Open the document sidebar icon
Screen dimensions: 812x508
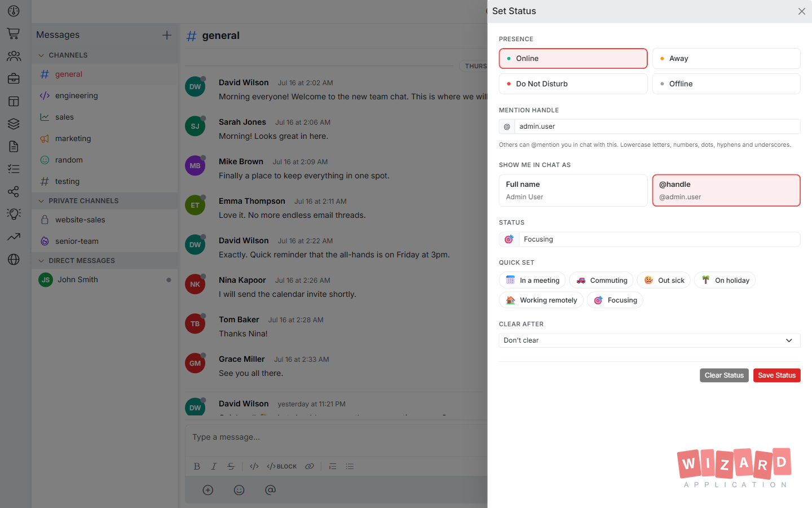click(14, 146)
